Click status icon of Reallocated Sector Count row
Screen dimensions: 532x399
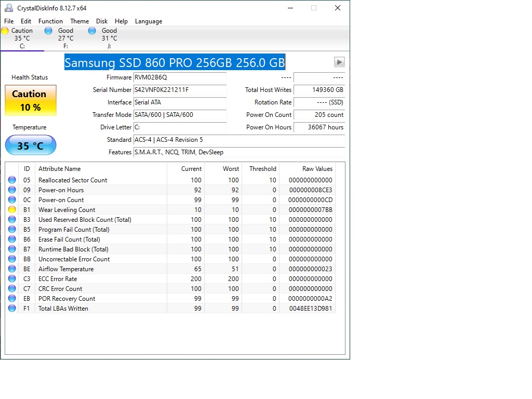pos(12,180)
